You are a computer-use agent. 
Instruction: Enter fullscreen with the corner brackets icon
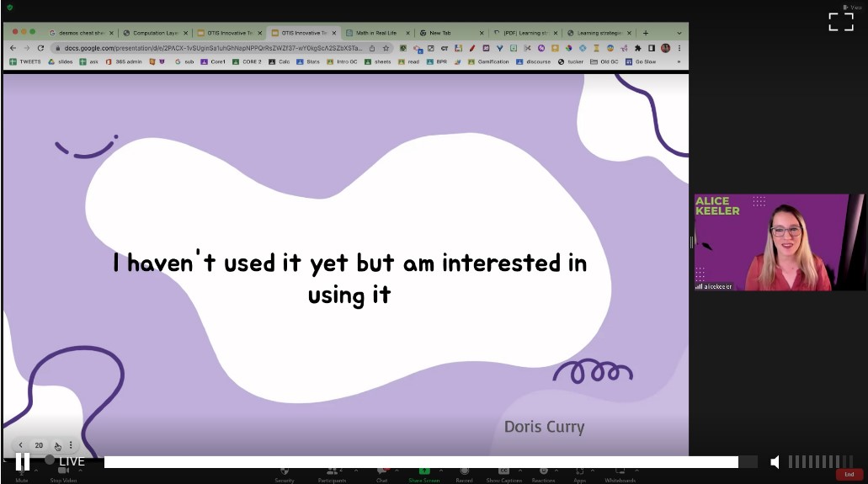(841, 22)
